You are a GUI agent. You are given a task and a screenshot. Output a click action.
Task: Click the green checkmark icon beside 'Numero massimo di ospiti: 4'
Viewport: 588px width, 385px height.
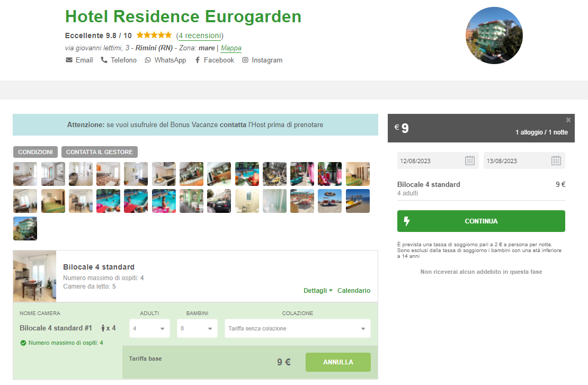[x=23, y=343]
